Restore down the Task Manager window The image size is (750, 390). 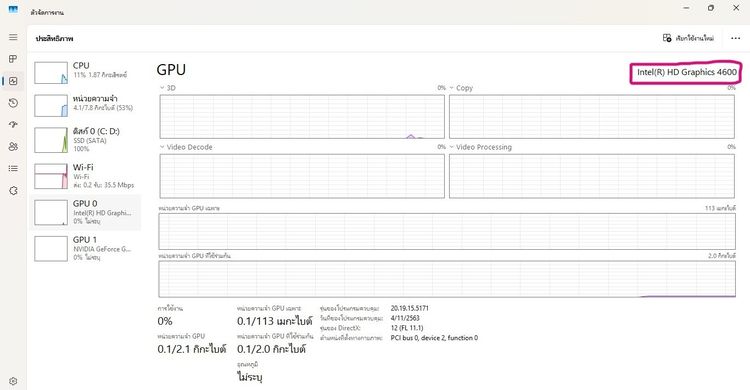[711, 8]
